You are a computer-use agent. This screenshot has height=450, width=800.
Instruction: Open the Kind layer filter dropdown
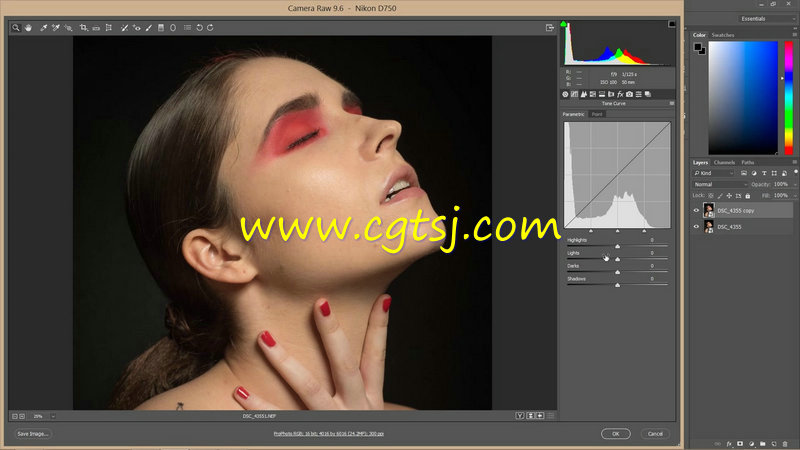point(713,173)
